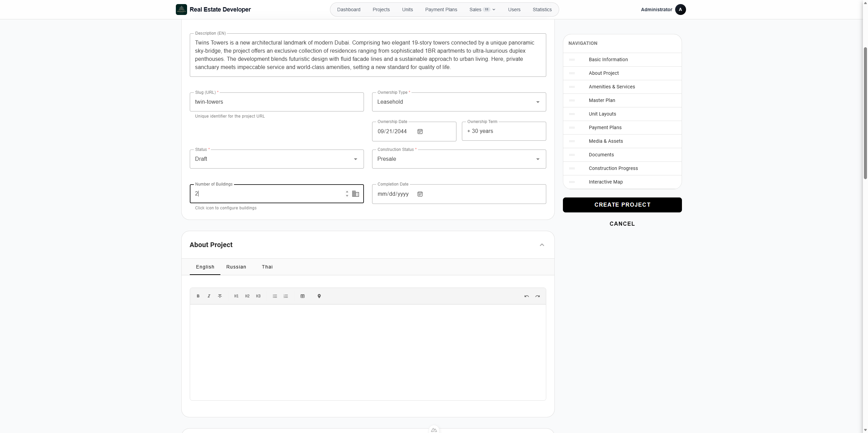Click drag handle beside Amenities & Services
Screen dimensions: 868x433
[572, 87]
